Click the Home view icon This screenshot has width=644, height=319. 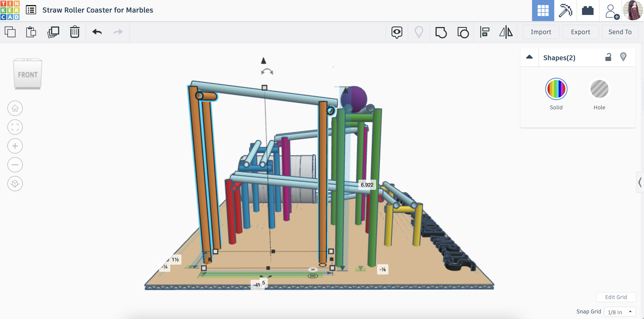pyautogui.click(x=15, y=108)
